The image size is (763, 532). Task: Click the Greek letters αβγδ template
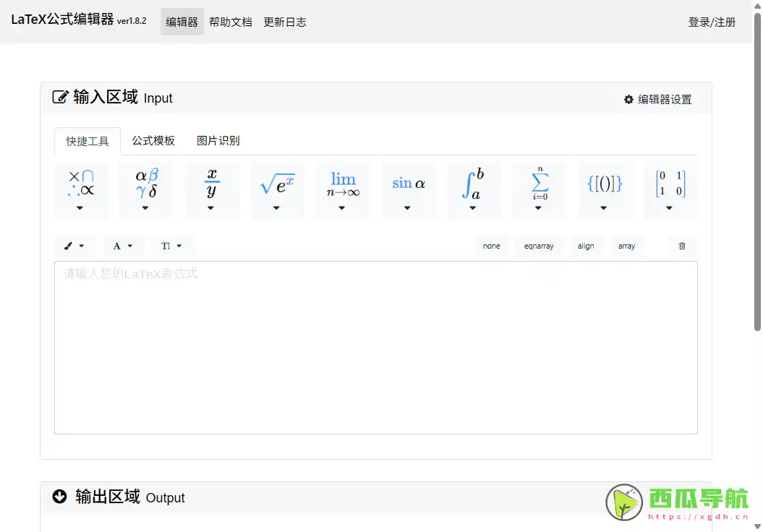coord(146,186)
